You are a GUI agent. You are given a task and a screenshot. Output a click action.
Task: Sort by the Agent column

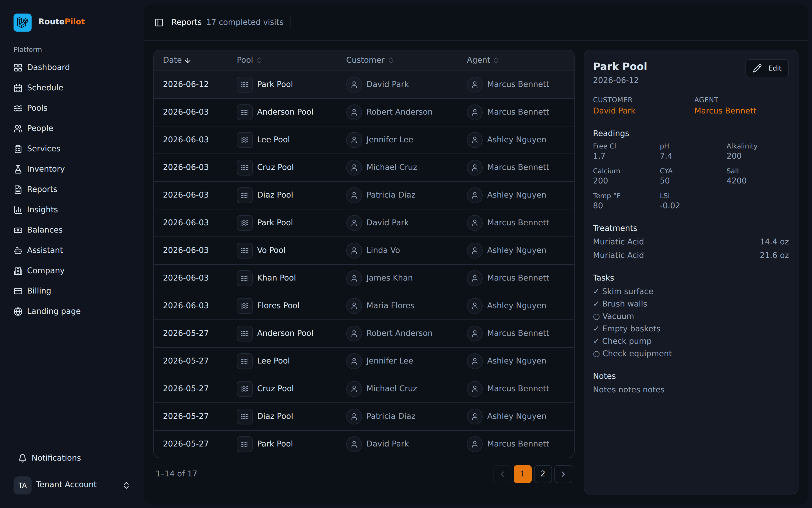click(482, 60)
